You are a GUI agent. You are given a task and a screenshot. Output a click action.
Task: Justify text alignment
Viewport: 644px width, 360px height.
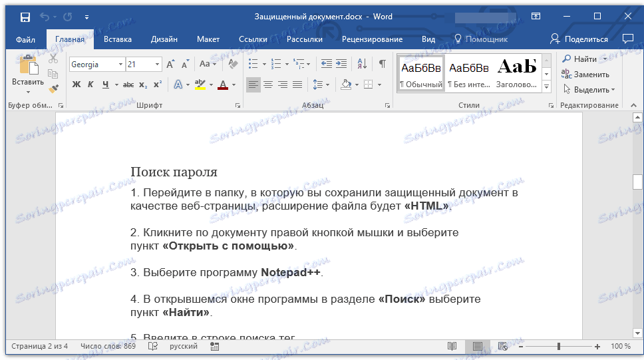(x=297, y=85)
